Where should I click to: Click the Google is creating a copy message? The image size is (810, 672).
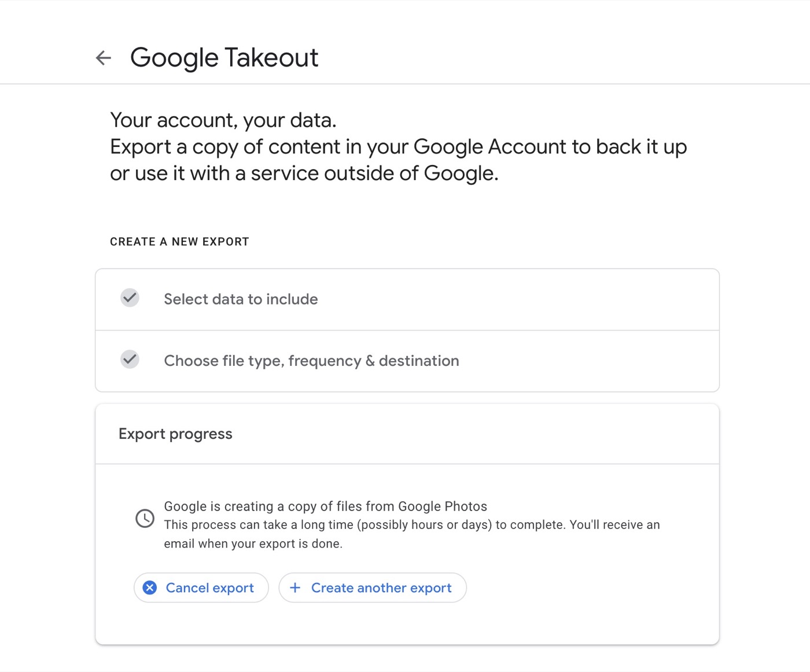(x=325, y=506)
